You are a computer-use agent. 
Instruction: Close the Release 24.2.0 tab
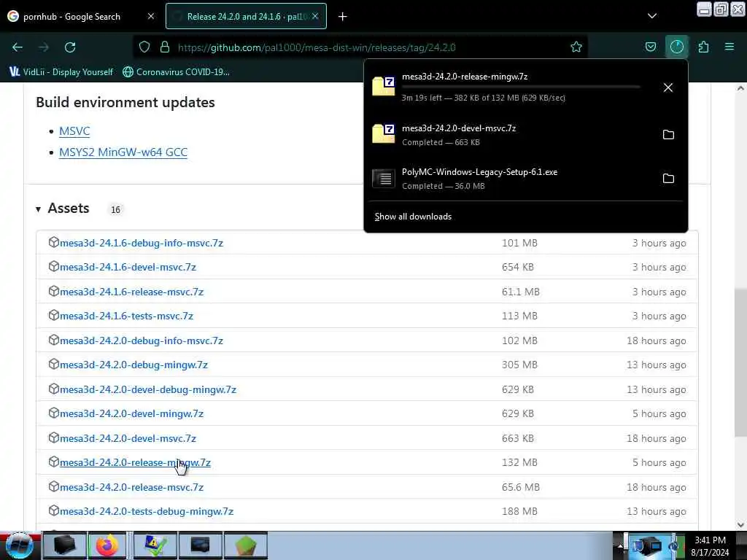315,17
